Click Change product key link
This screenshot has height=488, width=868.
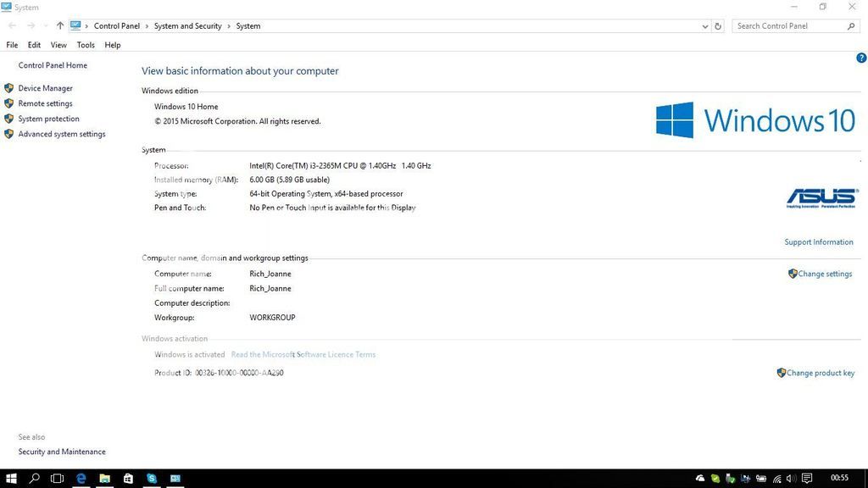pos(821,373)
